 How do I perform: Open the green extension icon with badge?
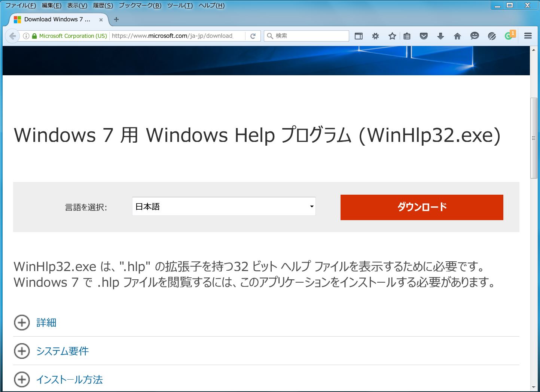tap(510, 35)
